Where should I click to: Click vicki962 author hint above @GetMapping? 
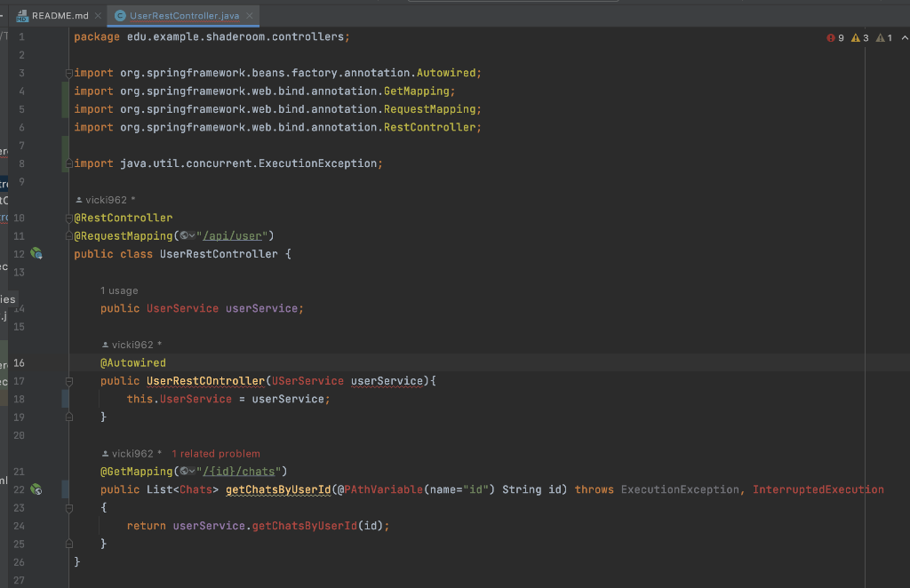click(x=132, y=454)
